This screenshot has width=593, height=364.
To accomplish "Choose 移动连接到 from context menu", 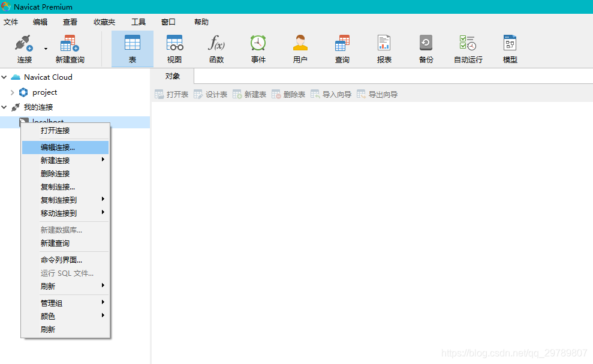I will tap(65, 213).
